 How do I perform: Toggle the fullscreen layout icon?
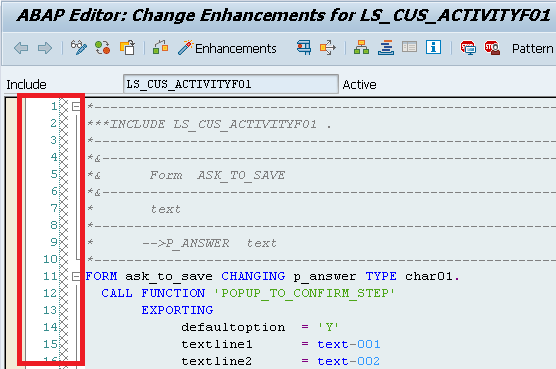click(409, 47)
